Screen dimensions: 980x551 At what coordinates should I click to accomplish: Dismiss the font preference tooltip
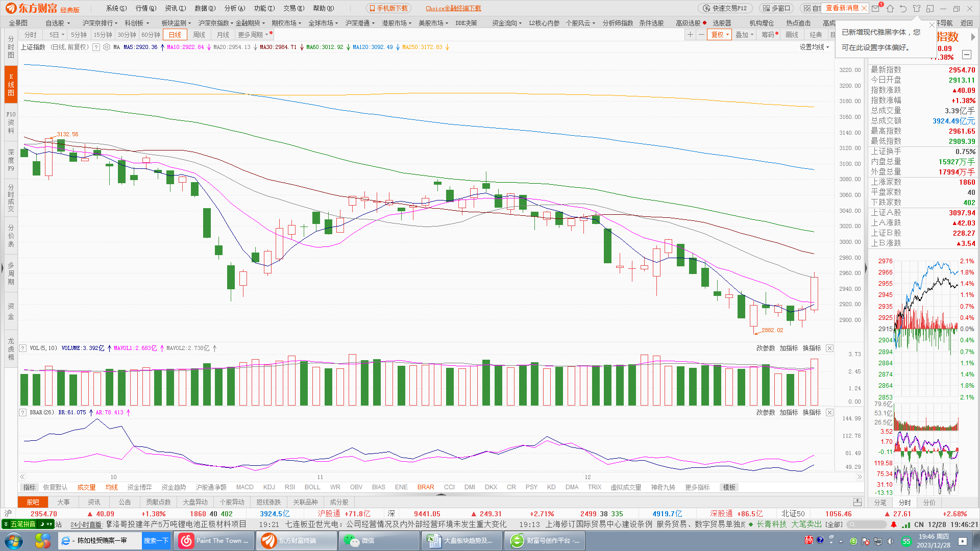(x=932, y=25)
